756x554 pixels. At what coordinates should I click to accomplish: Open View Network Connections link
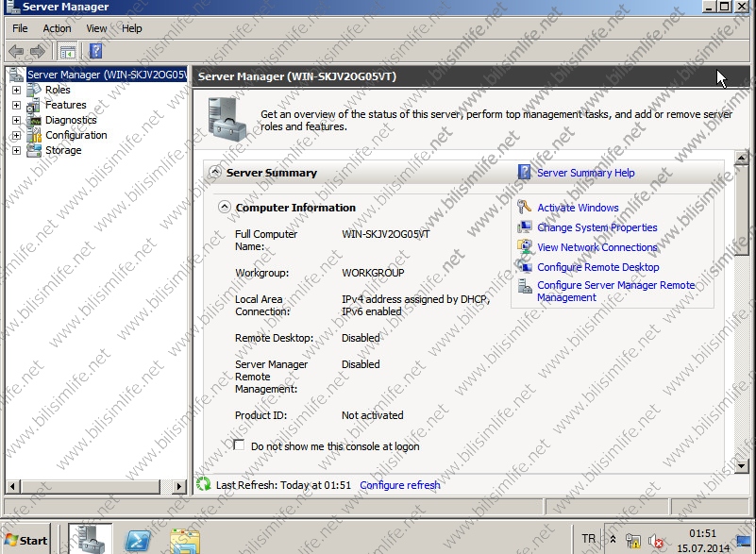596,247
